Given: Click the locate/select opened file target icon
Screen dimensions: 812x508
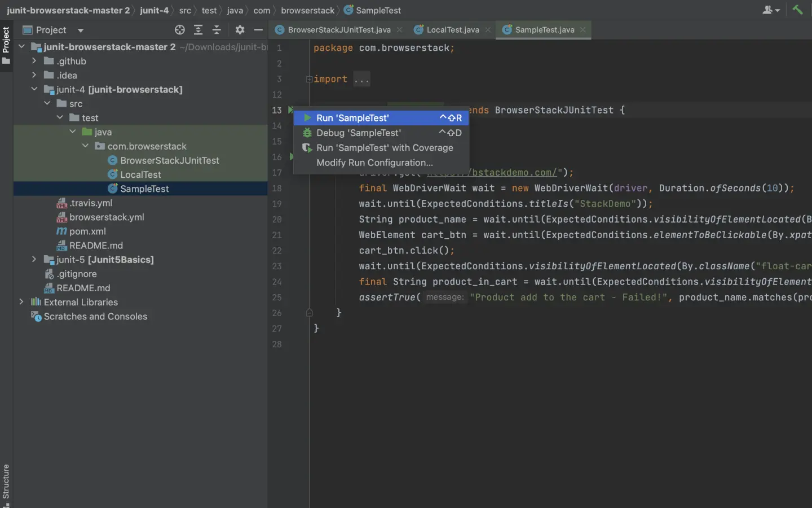Looking at the screenshot, I should pyautogui.click(x=180, y=30).
